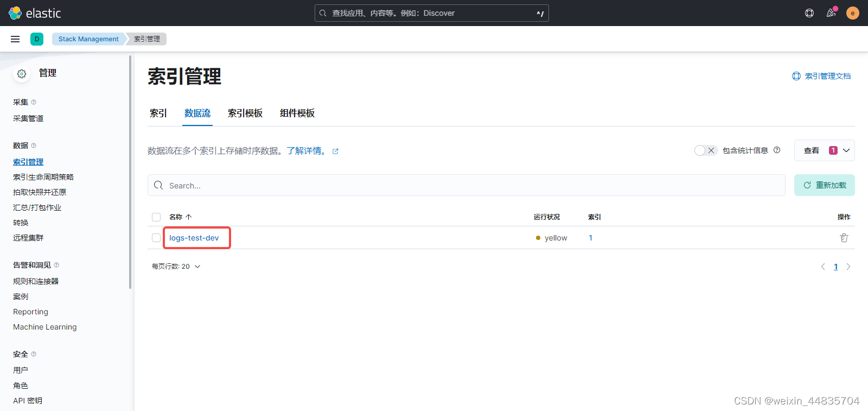Open the user avatar menu
The height and width of the screenshot is (411, 868).
(853, 13)
